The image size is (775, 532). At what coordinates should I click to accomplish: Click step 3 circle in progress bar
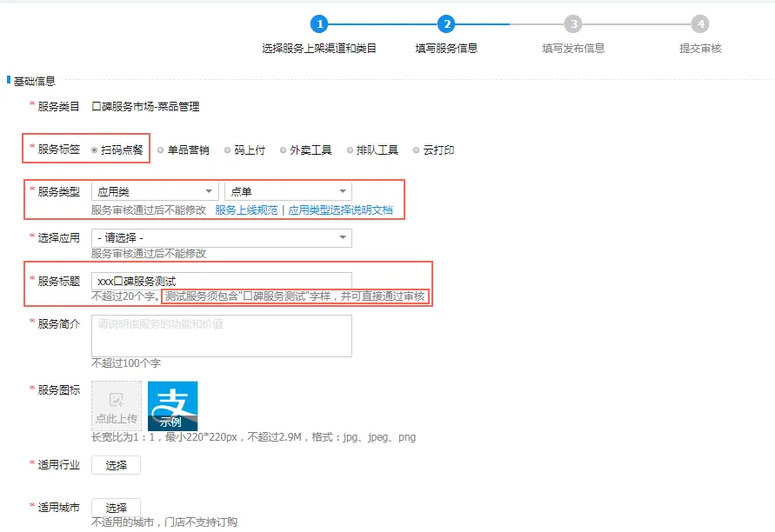(x=573, y=23)
